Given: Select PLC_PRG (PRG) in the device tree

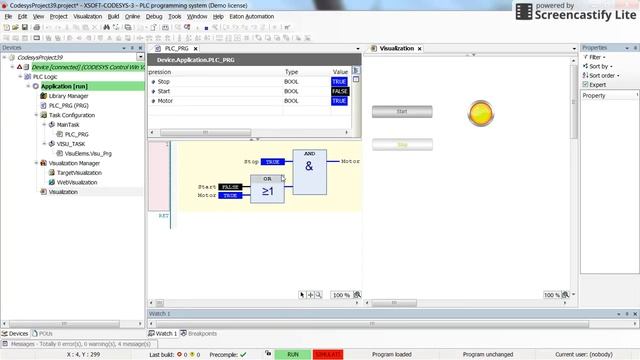Looking at the screenshot, I should pyautogui.click(x=68, y=105).
